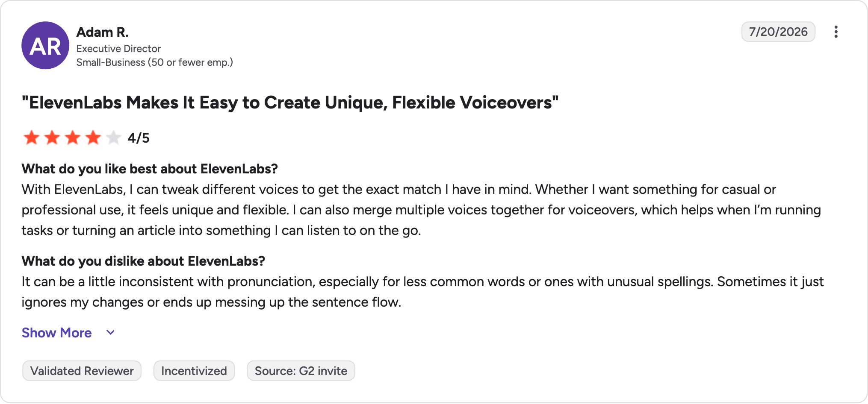Click the Executive Director job title
The image size is (868, 404).
tap(118, 49)
